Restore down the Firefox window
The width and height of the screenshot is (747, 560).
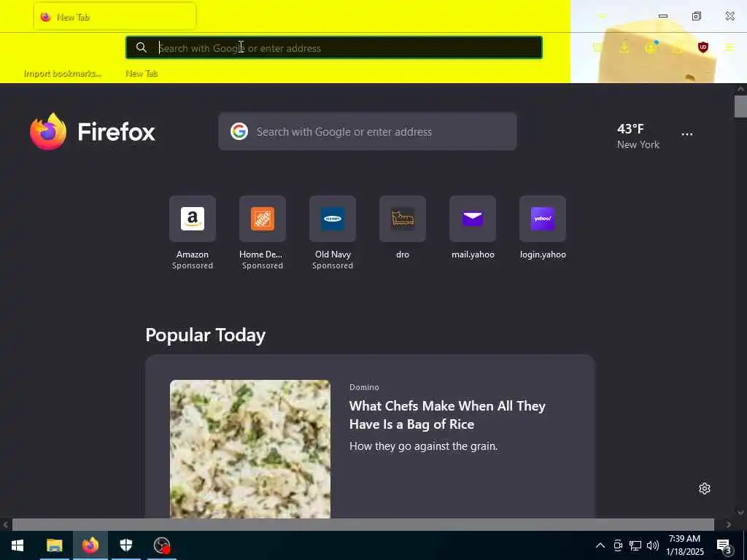[x=696, y=16]
